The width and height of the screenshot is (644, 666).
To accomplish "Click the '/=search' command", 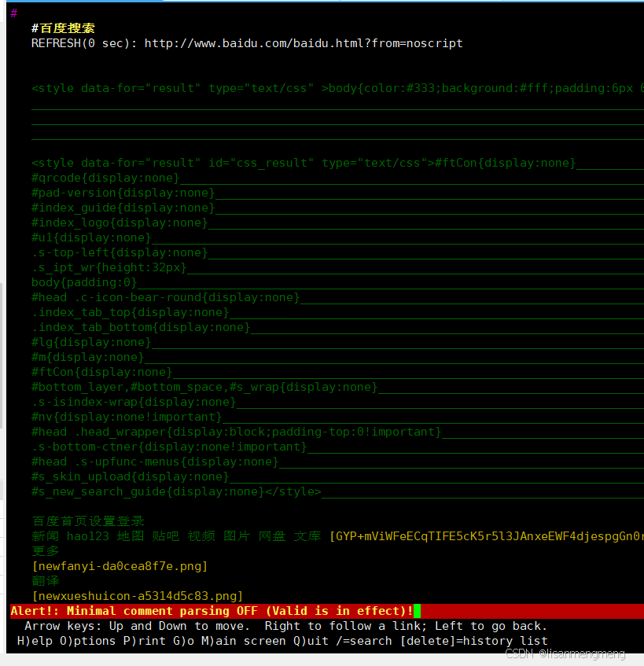I will pyautogui.click(x=363, y=641).
